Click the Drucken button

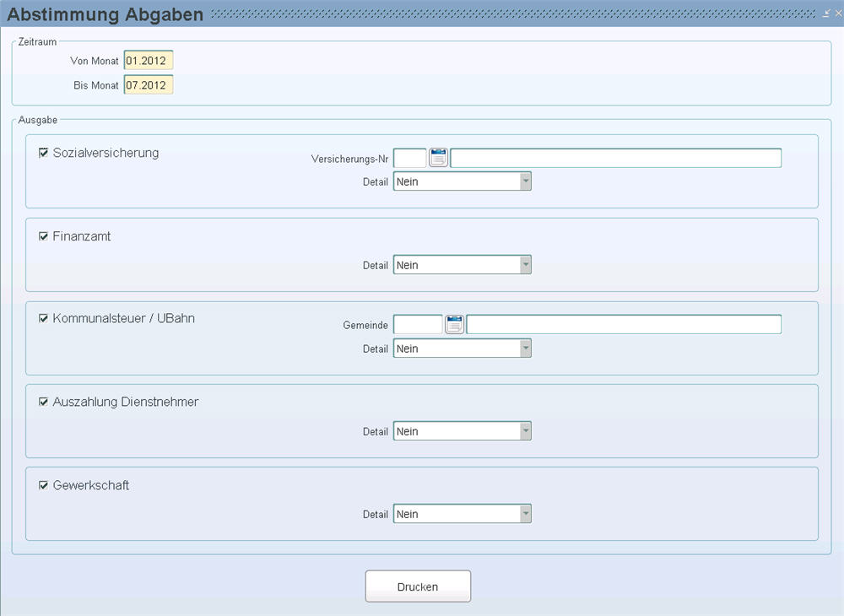pos(419,586)
